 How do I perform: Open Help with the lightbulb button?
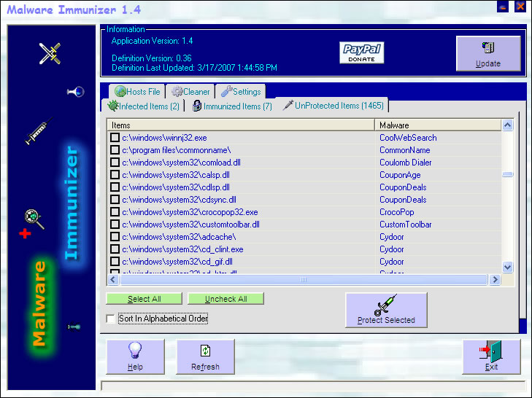click(135, 356)
